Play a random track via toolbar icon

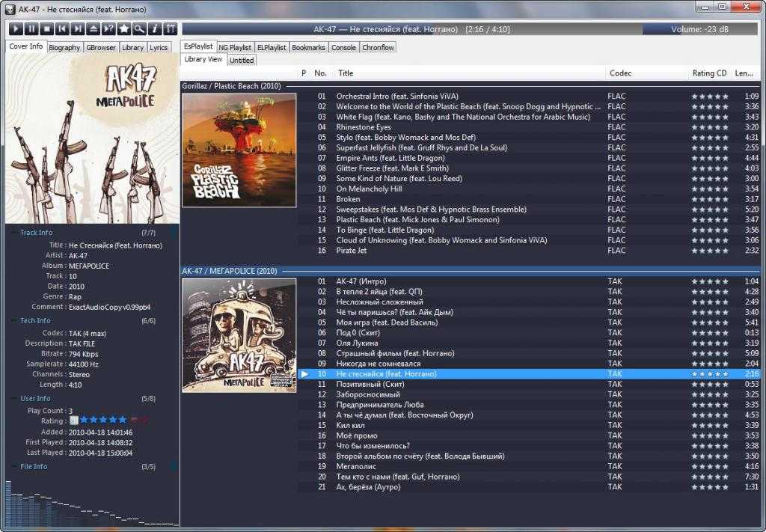108,28
